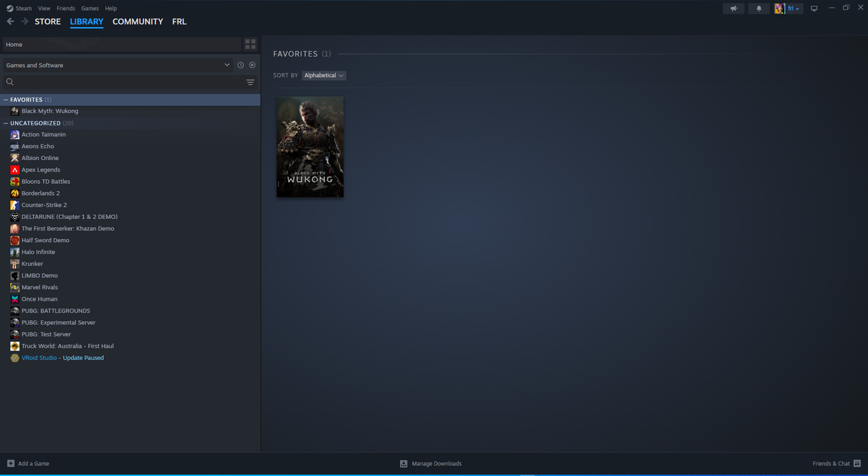
Task: Click the Manage Downloads icon
Action: [x=403, y=464]
